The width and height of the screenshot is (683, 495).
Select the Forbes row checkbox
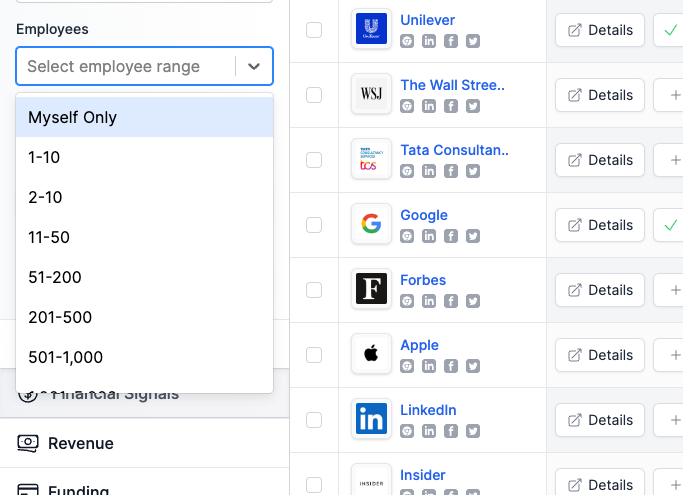click(314, 290)
